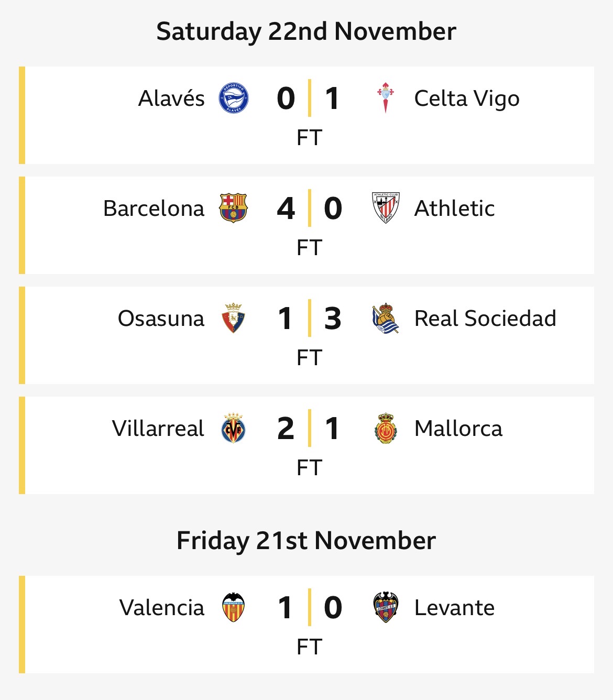Click the Barcelona team name
Viewport: 613px width, 700px height.
pos(154,209)
